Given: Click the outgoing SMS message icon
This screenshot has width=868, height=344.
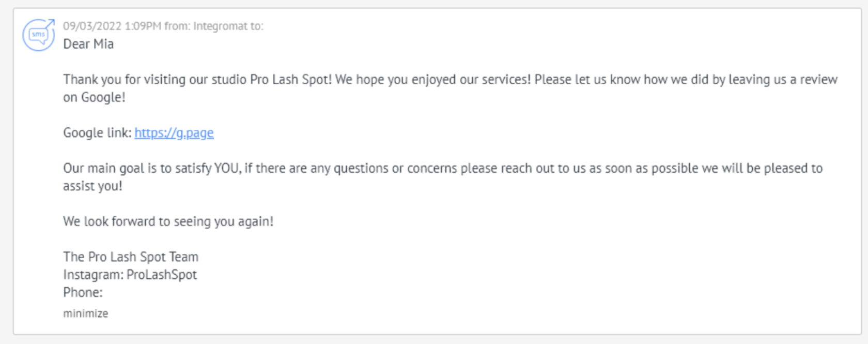Looking at the screenshot, I should (38, 35).
